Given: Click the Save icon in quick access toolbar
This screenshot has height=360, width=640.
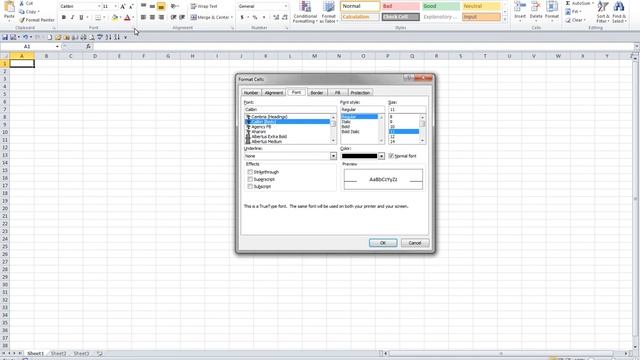Looking at the screenshot, I should pyautogui.click(x=5, y=37).
